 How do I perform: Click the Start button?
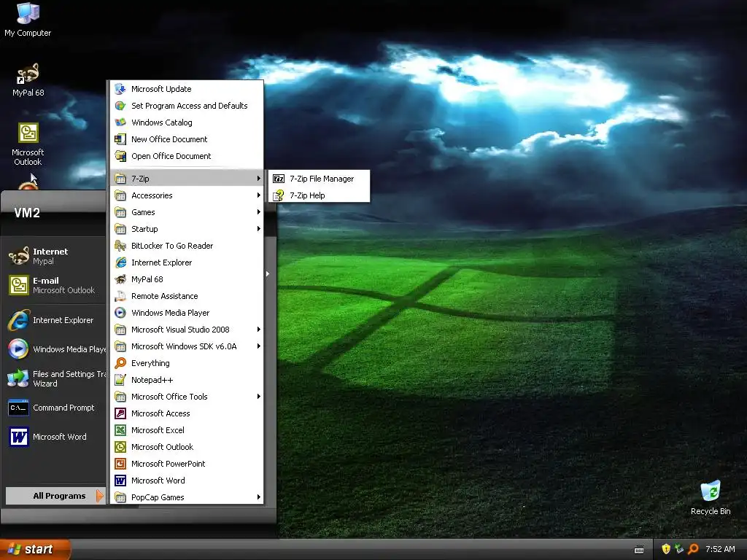pyautogui.click(x=35, y=549)
